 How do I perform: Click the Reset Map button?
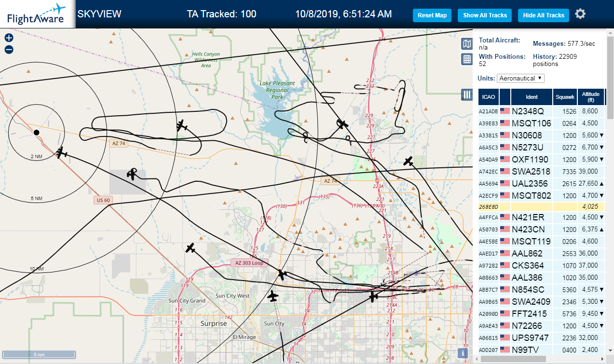point(432,15)
